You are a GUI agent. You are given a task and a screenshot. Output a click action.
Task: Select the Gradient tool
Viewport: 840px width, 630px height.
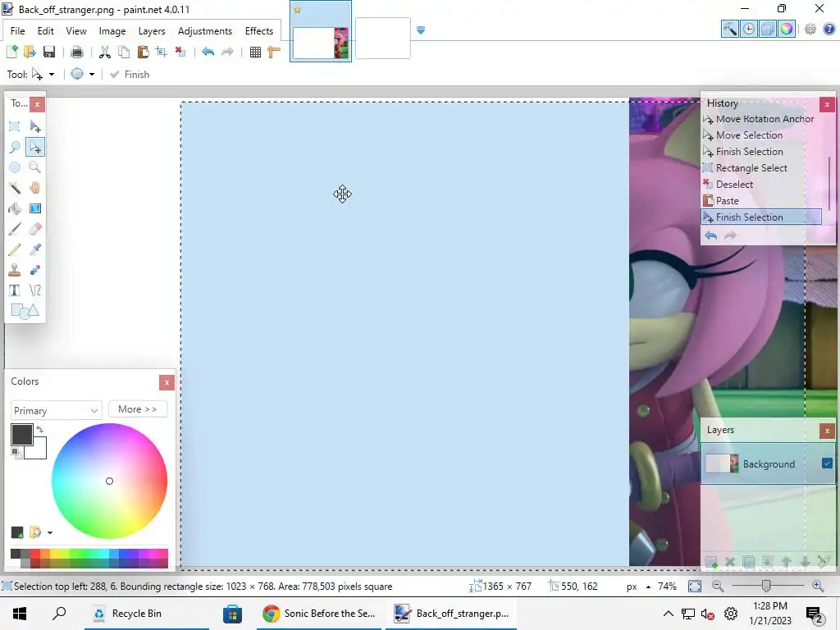click(34, 208)
